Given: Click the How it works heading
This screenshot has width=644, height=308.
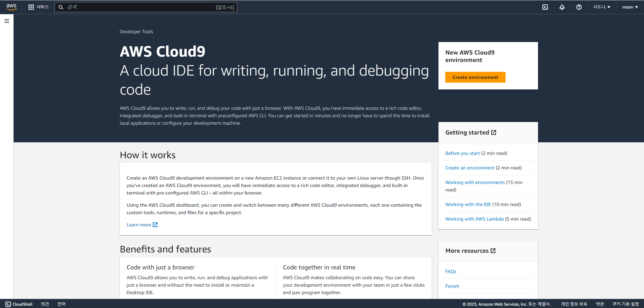Looking at the screenshot, I should (x=148, y=155).
